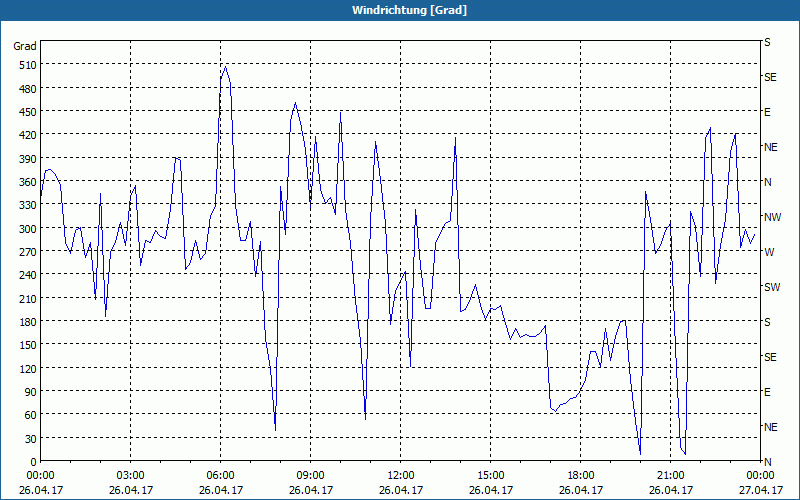Select the 12:00 time label on the x-axis

pyautogui.click(x=401, y=476)
